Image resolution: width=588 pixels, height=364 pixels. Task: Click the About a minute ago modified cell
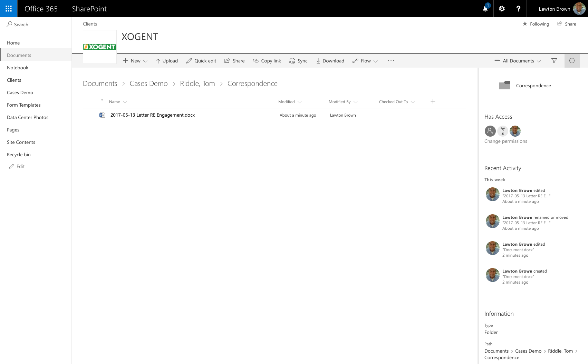[x=298, y=115]
